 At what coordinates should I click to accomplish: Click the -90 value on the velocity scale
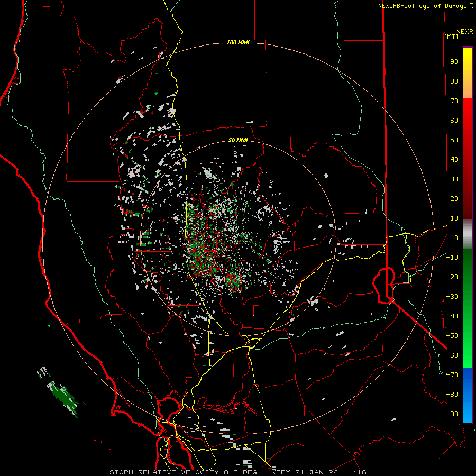click(452, 414)
